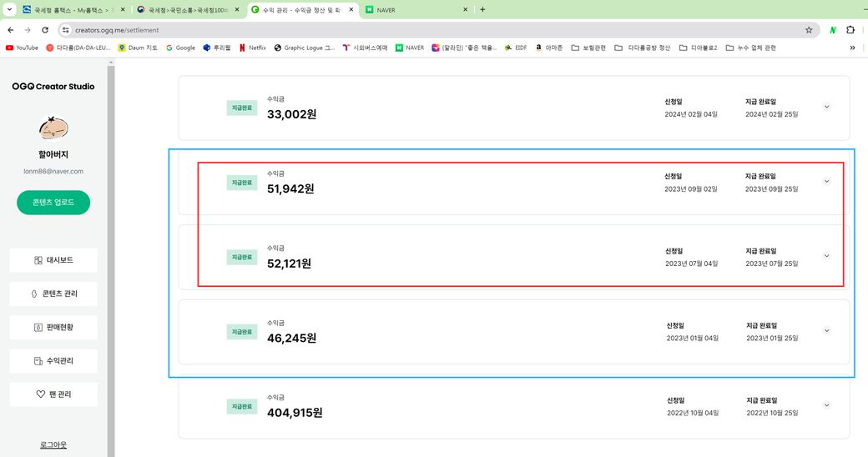Click the 콘텐츠 업로드 button
The image size is (868, 457).
(53, 203)
